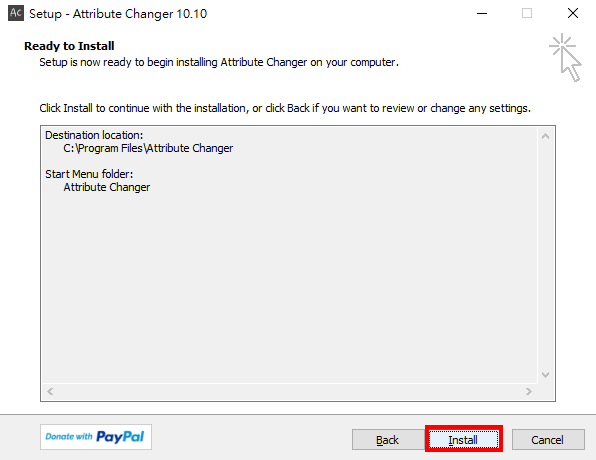Click the C:\Program Files\Attribute Changer path line
596x460 pixels.
[x=148, y=148]
